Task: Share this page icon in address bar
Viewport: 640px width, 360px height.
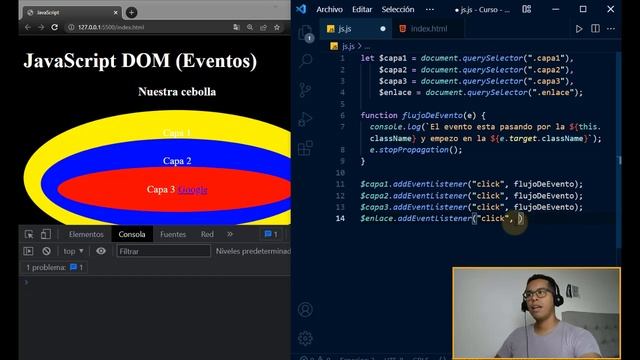Action: click(263, 27)
